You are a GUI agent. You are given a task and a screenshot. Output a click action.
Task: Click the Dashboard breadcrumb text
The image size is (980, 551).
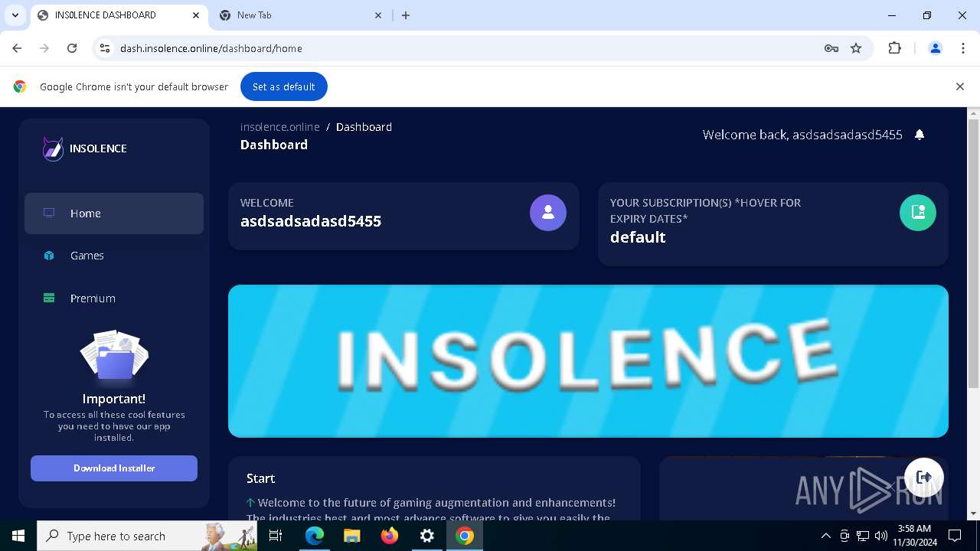pos(364,127)
